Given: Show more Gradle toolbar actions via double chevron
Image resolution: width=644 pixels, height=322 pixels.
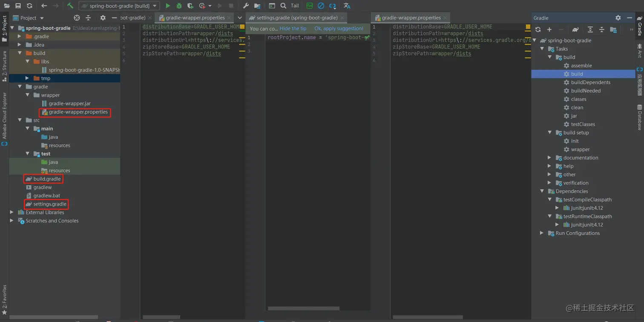Looking at the screenshot, I should (631, 30).
